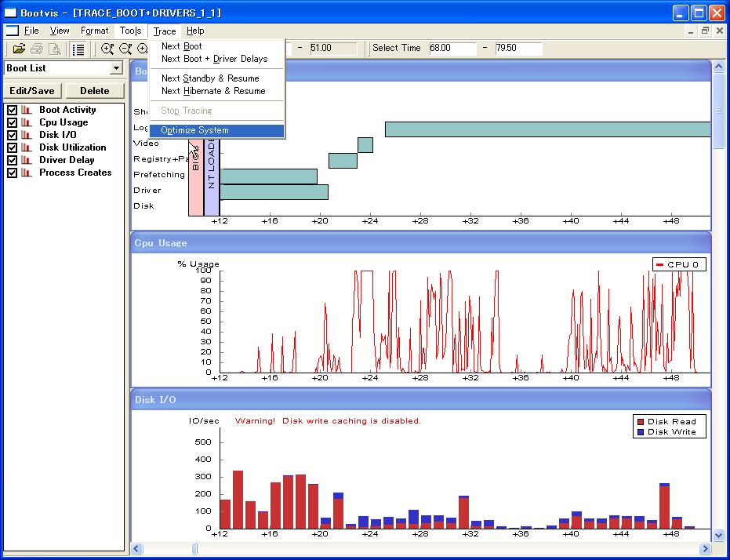Click the Driver Delay list label

coord(67,160)
